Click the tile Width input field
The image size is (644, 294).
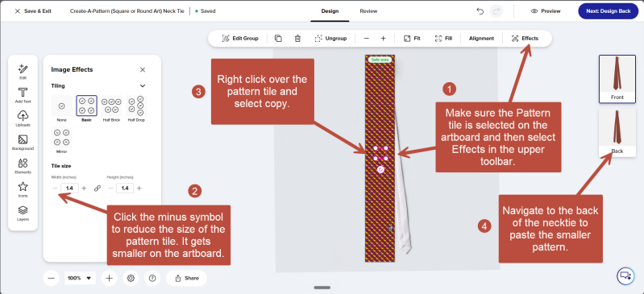click(x=69, y=188)
